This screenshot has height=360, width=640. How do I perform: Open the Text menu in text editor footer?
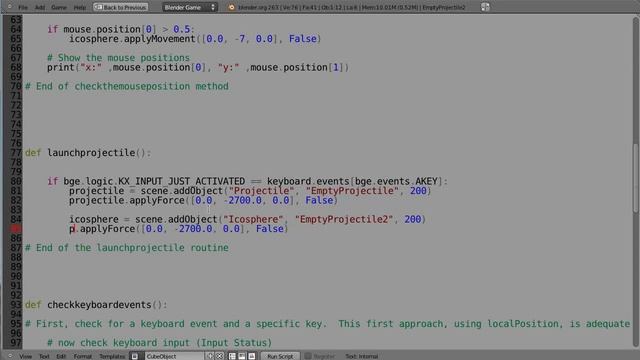point(44,356)
